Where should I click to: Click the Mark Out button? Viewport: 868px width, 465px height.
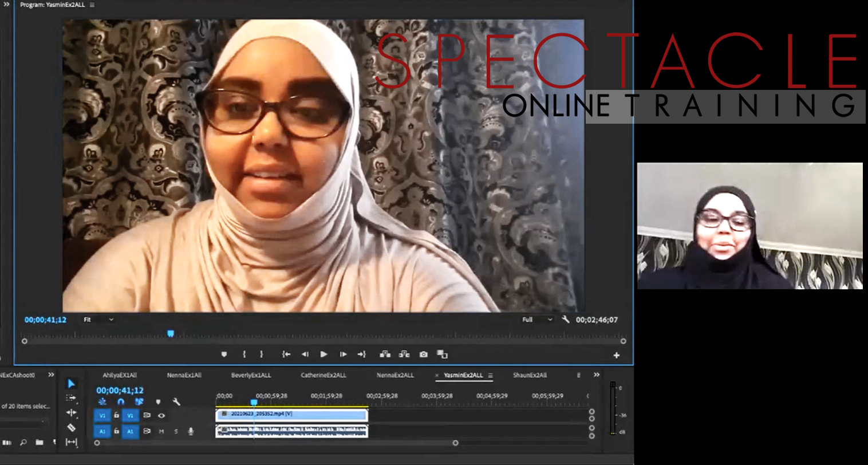click(x=262, y=354)
